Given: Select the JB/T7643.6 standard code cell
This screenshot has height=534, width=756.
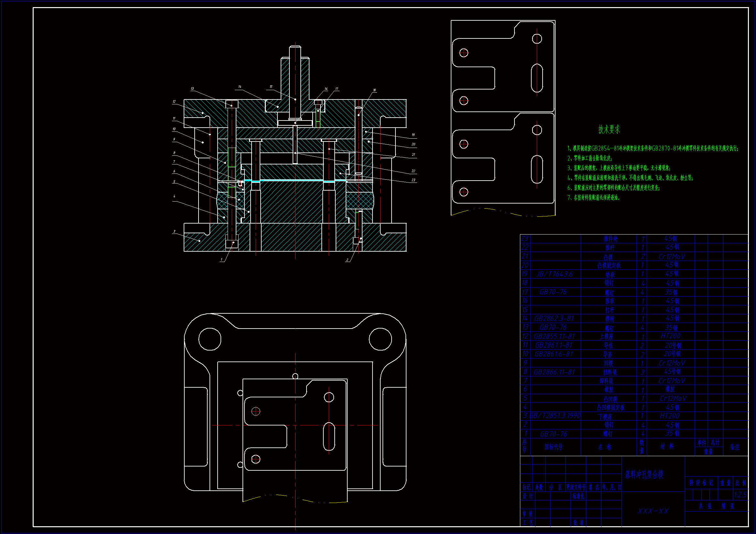Looking at the screenshot, I should pyautogui.click(x=555, y=274).
